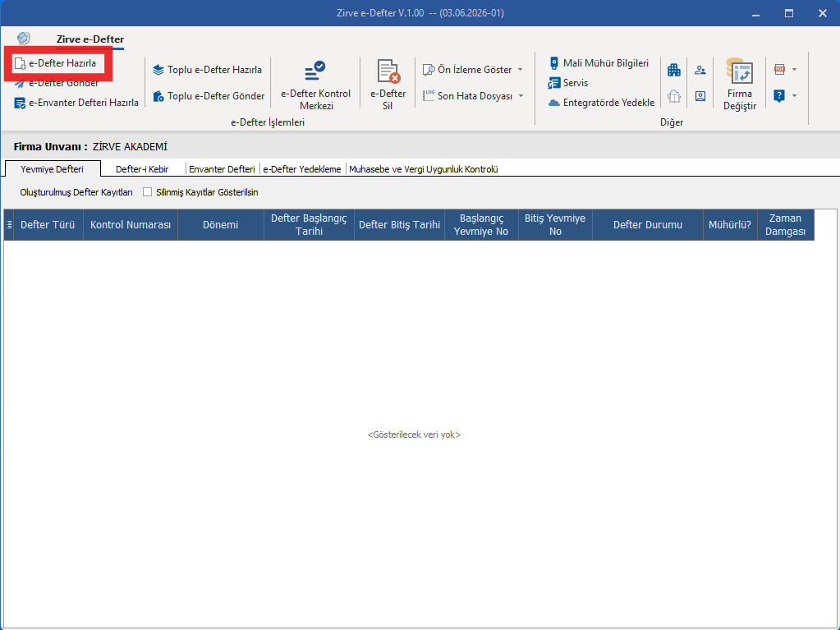Click the Mühürlü? column header
This screenshot has height=630, width=840.
(730, 225)
